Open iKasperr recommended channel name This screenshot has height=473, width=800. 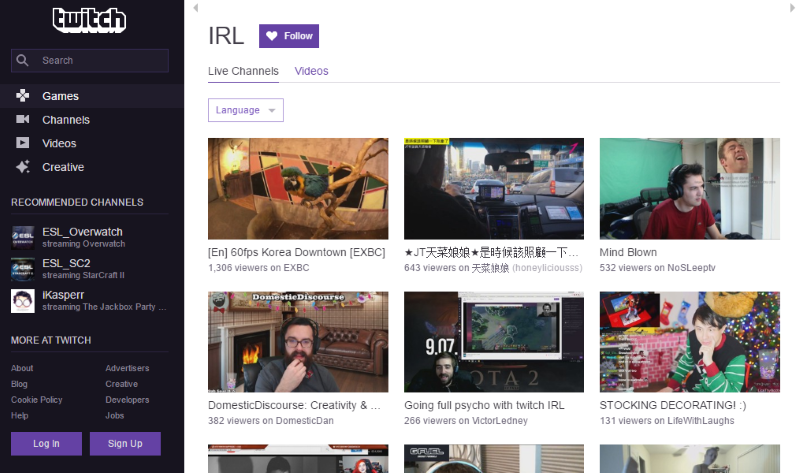pos(63,295)
